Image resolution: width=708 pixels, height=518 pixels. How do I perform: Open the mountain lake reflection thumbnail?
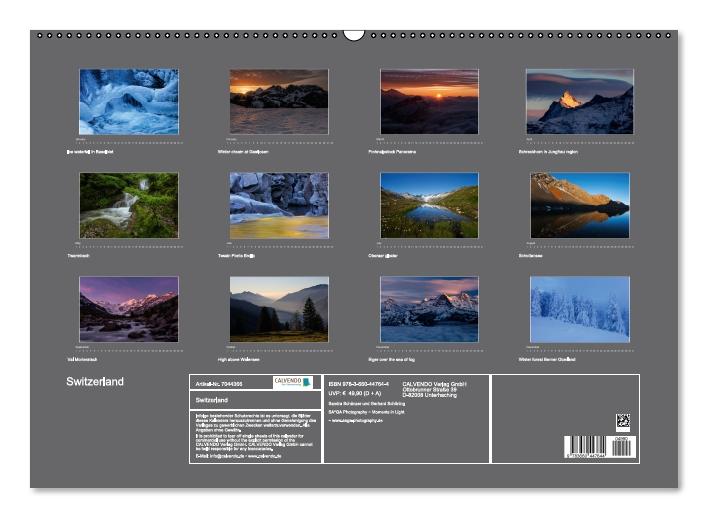pyautogui.click(x=580, y=205)
